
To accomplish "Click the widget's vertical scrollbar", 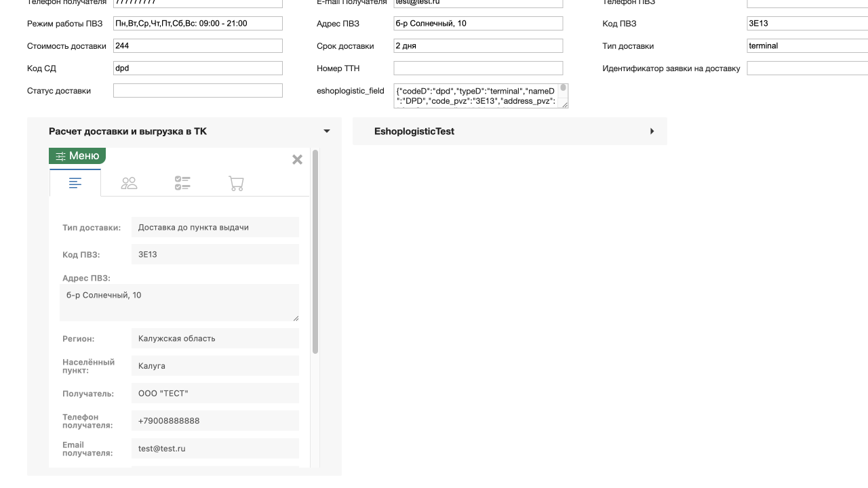I will pos(315,251).
